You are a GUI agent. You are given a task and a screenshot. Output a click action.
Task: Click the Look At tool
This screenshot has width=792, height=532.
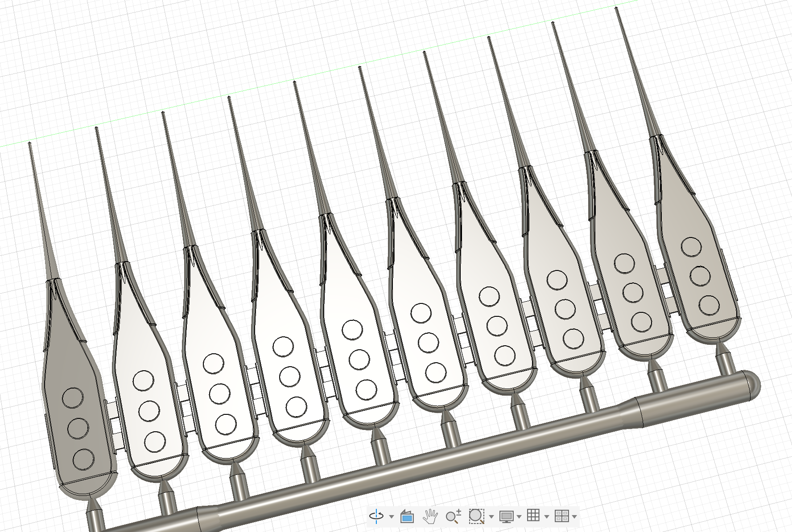407,516
